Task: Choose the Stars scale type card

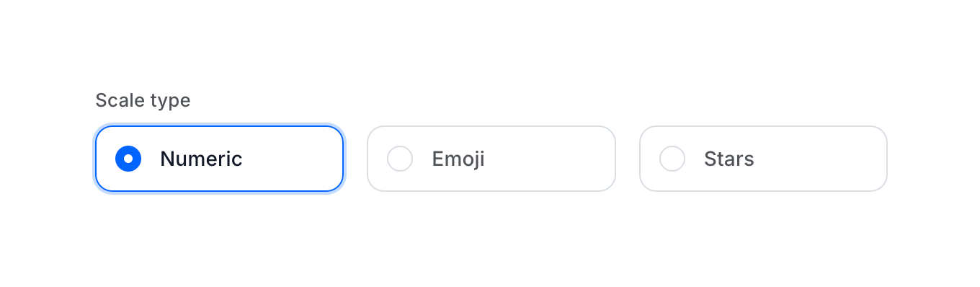Action: point(763,159)
